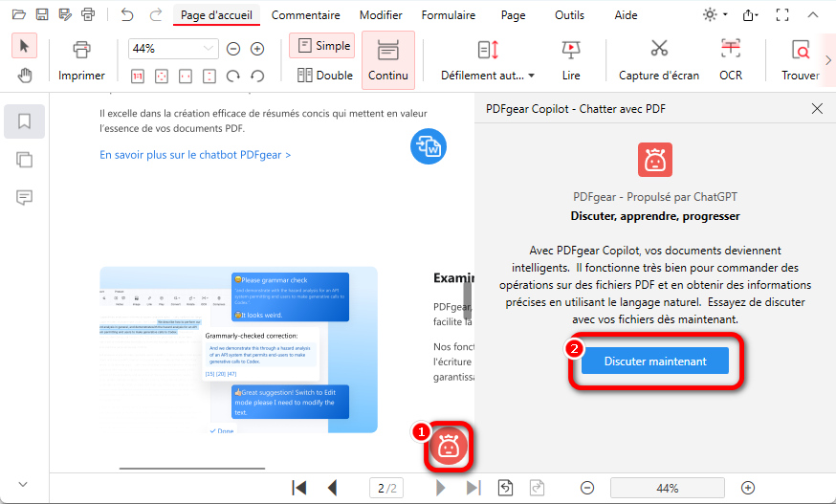Click the fit page icon

click(x=161, y=77)
